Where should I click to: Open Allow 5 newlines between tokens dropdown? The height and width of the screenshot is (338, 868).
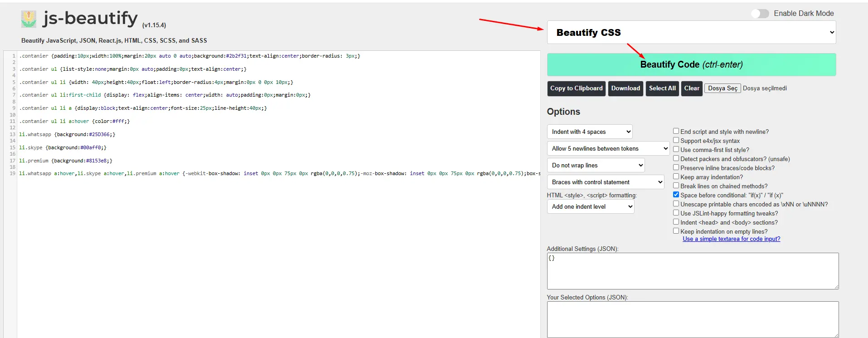pos(608,148)
